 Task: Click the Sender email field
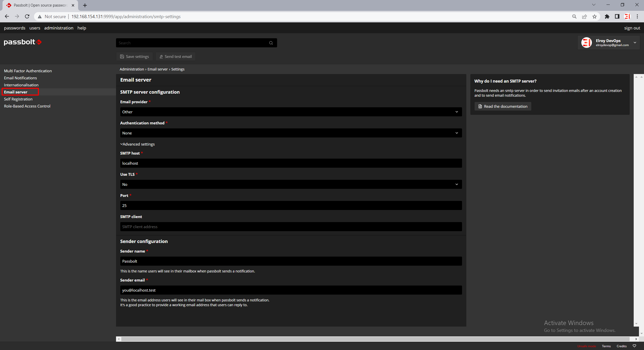(291, 290)
